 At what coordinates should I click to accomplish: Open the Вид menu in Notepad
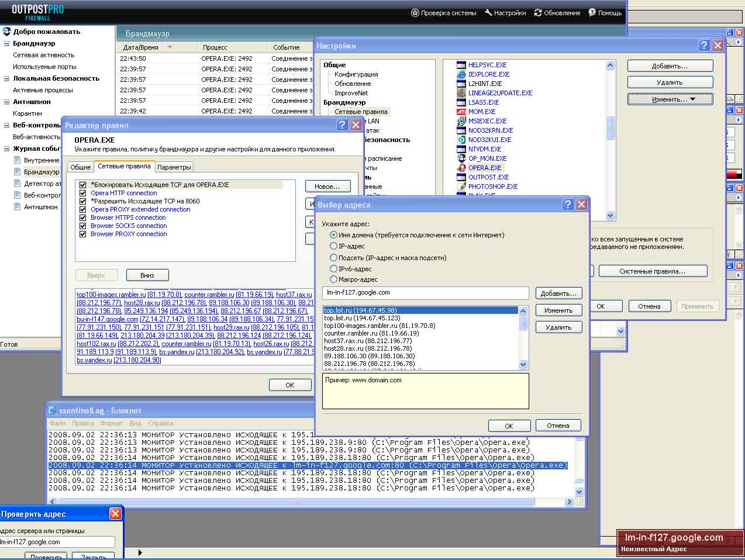coord(136,423)
